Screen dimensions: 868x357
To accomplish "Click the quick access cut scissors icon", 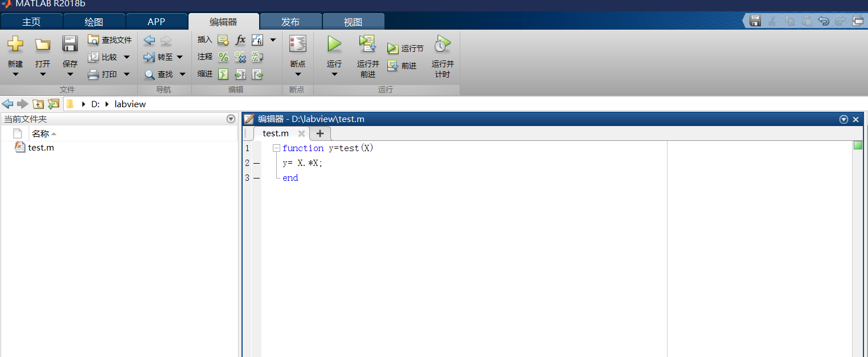I will point(772,21).
